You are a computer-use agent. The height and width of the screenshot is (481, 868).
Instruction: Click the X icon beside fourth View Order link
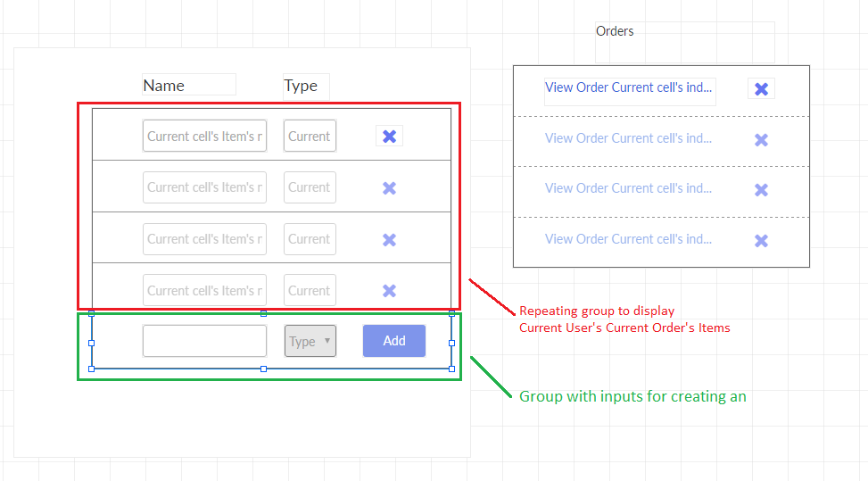tap(761, 240)
